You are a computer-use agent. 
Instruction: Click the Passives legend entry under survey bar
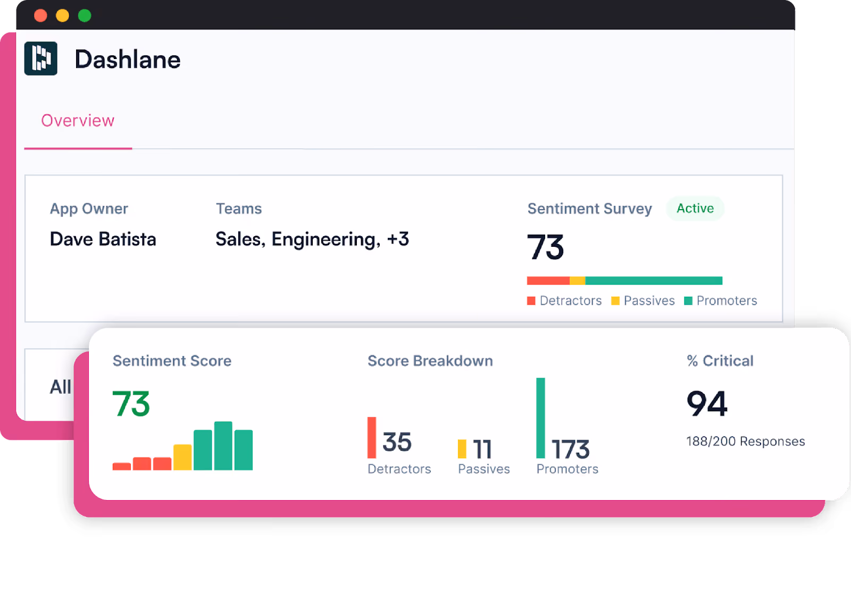tap(643, 301)
